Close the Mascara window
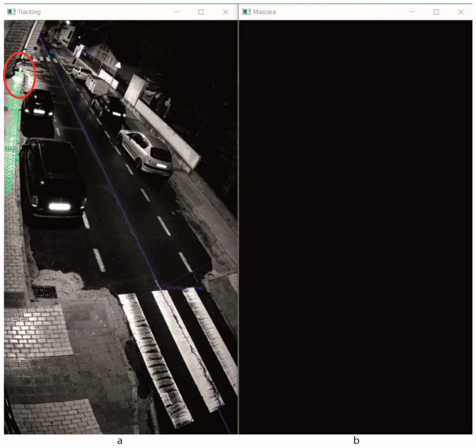The height and width of the screenshot is (448, 476). (461, 12)
